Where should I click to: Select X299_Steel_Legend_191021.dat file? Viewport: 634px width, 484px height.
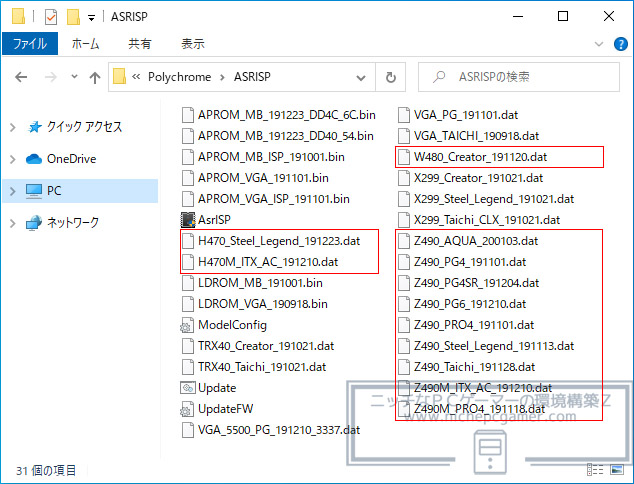click(x=486, y=199)
